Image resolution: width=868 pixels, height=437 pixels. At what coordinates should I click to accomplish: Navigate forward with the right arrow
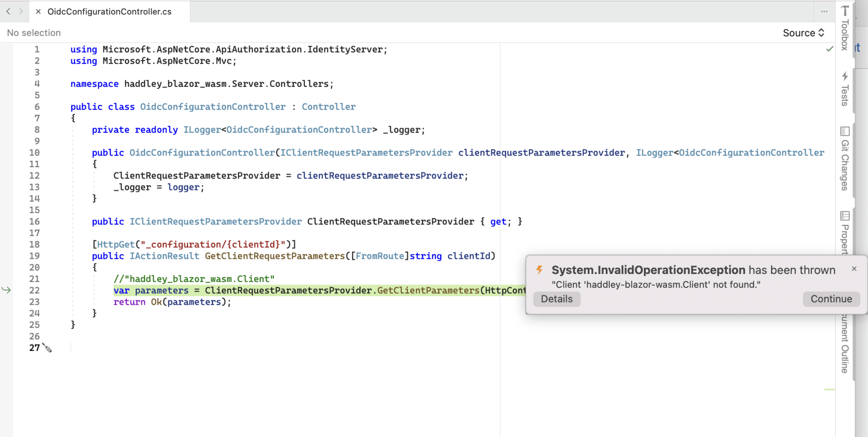coord(21,11)
